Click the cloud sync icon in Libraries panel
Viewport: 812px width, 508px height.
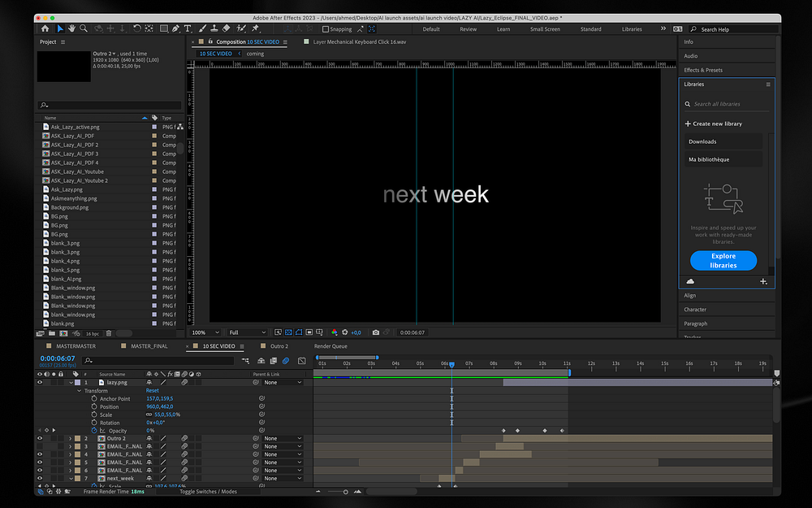click(x=690, y=281)
